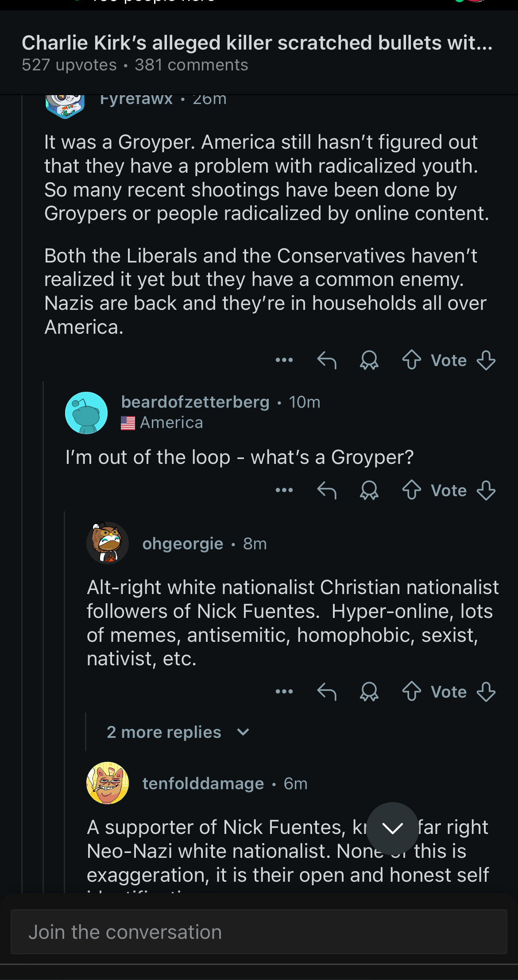This screenshot has width=518, height=980.
Task: Reply to ohgeorgie's comment
Action: coord(327,691)
